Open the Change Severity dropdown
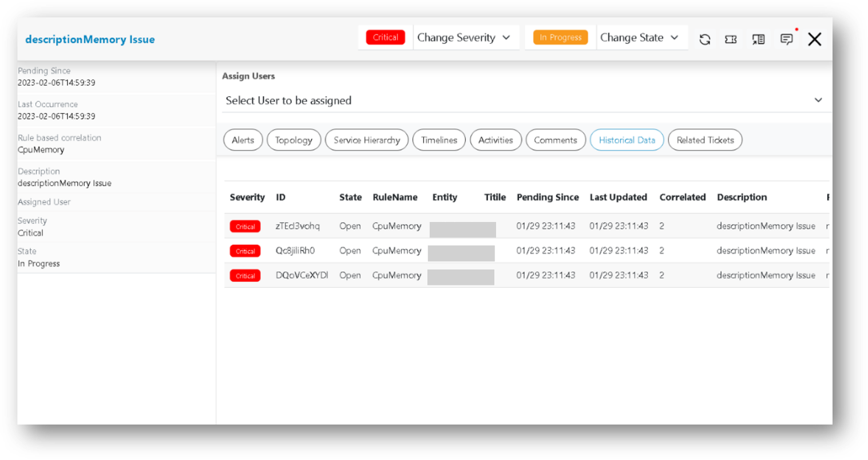 (464, 38)
